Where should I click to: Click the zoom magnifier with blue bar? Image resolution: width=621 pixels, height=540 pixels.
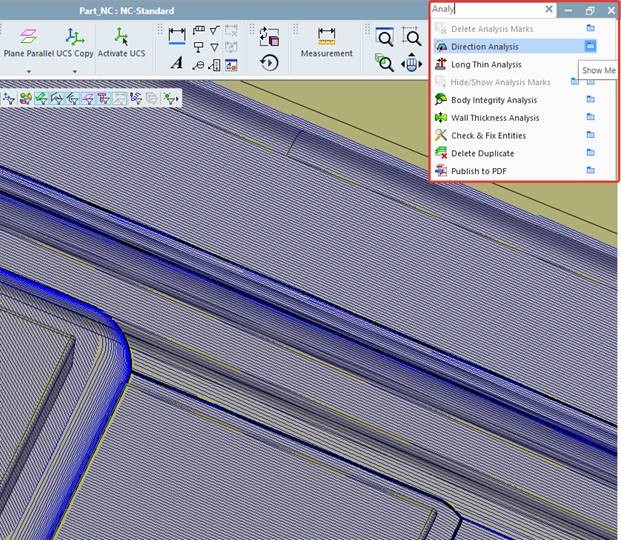(384, 36)
